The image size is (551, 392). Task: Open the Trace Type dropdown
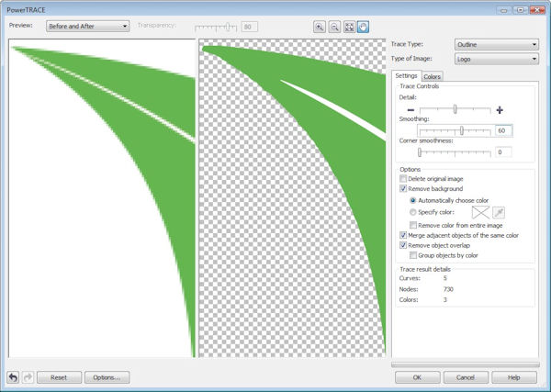point(496,43)
